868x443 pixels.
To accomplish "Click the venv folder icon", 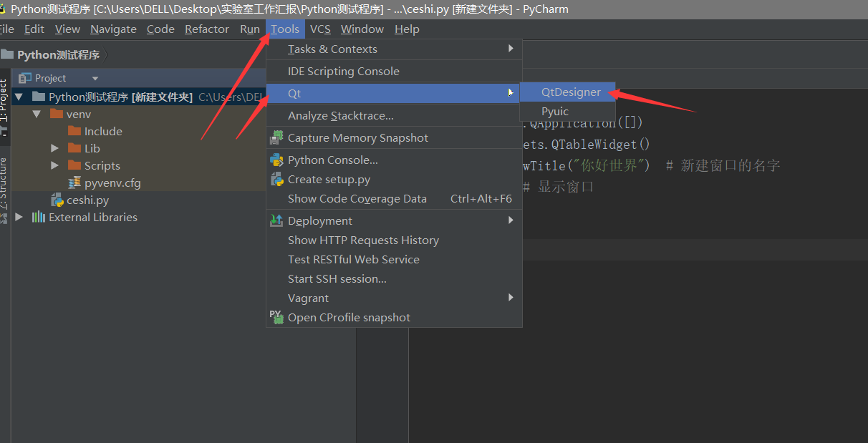I will point(56,114).
